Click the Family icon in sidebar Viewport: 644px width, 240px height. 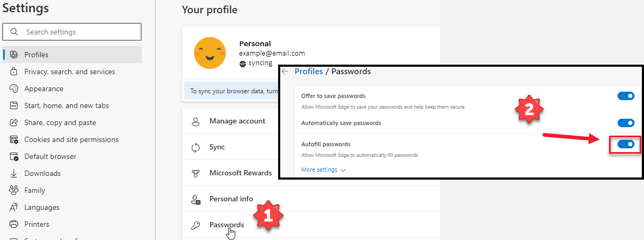click(x=14, y=190)
